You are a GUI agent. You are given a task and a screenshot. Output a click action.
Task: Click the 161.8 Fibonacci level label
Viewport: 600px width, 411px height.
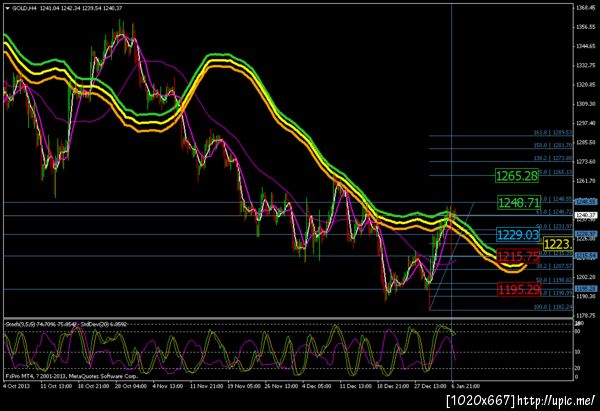[553, 133]
